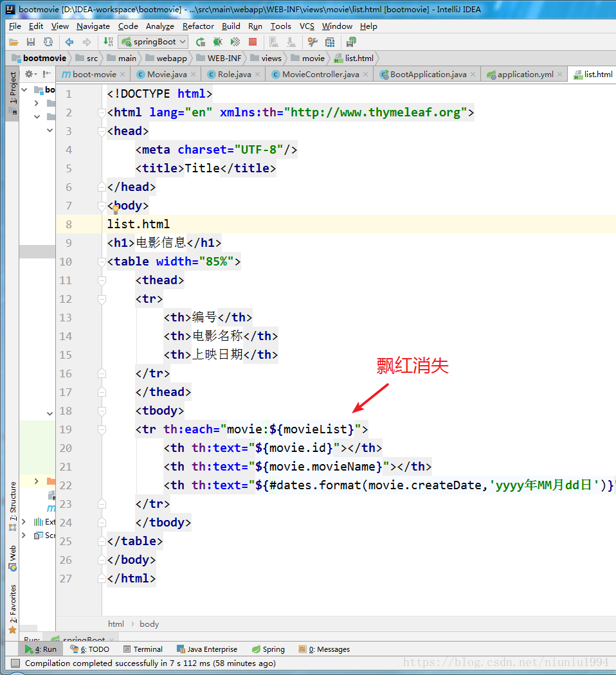Click line number 22 in the gutter
The height and width of the screenshot is (675, 616).
(x=66, y=485)
